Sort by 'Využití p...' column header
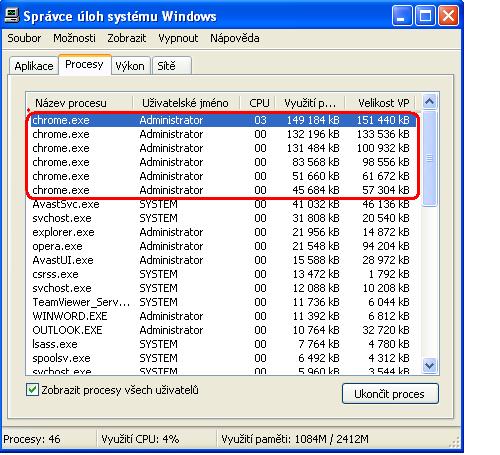The height and width of the screenshot is (455, 500). click(310, 103)
